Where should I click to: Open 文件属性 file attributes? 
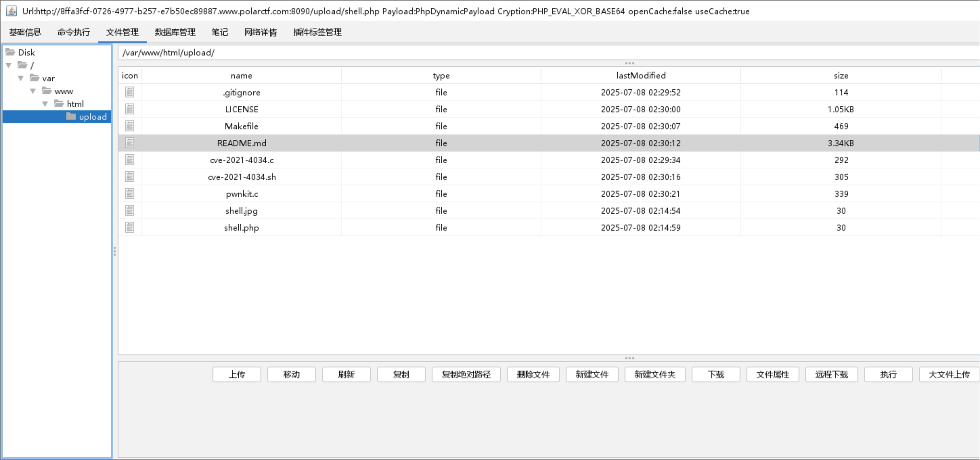coord(773,374)
